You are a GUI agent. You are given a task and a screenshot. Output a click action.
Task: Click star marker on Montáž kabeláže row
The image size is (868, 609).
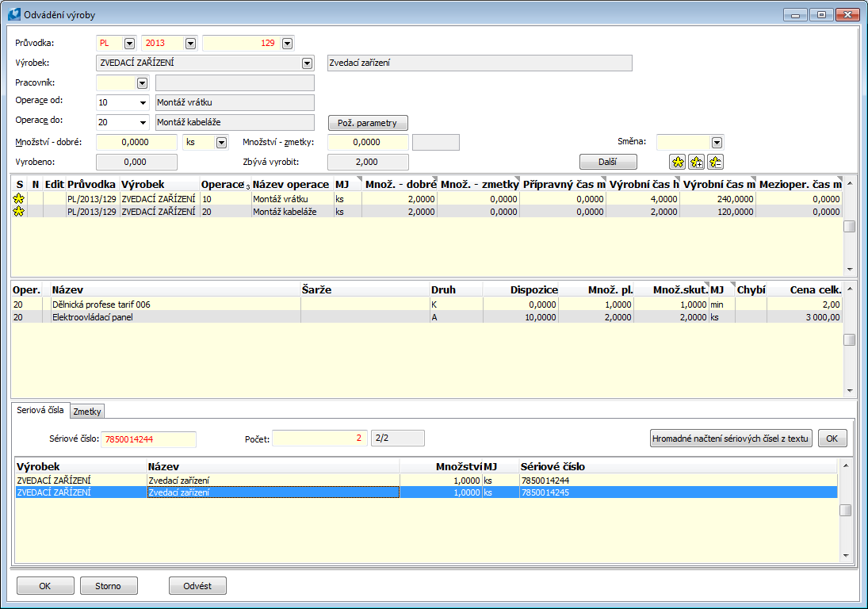pyautogui.click(x=17, y=212)
